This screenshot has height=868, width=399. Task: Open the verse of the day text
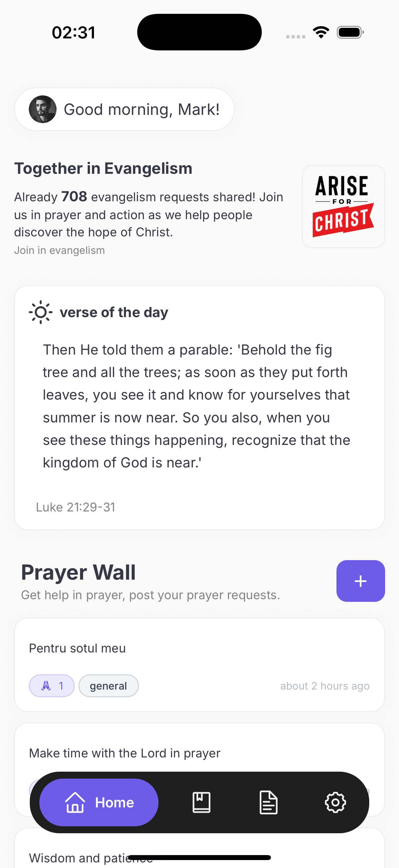click(197, 406)
